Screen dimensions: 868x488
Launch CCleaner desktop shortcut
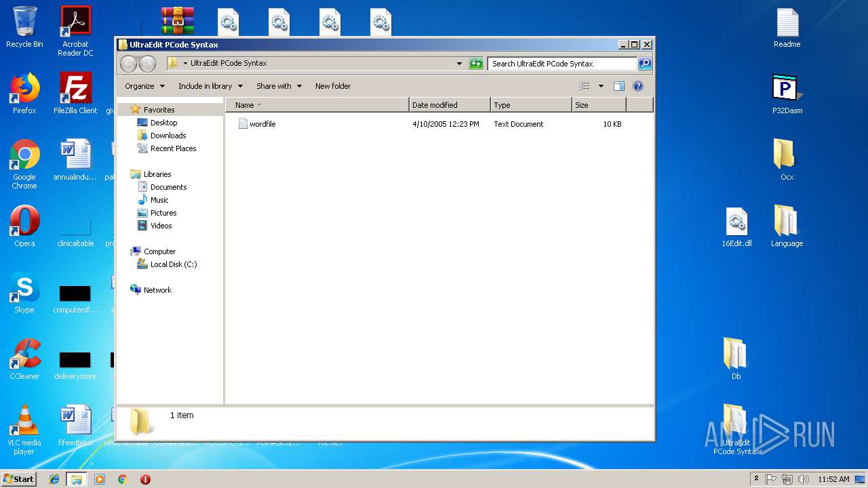[24, 359]
